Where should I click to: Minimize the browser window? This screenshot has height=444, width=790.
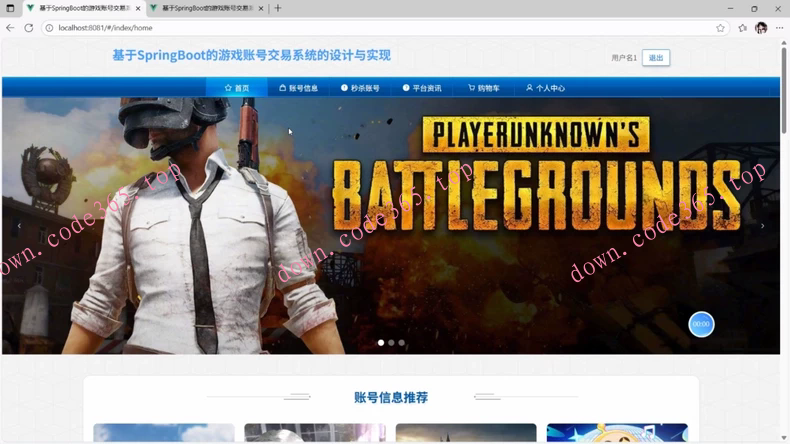coord(731,9)
